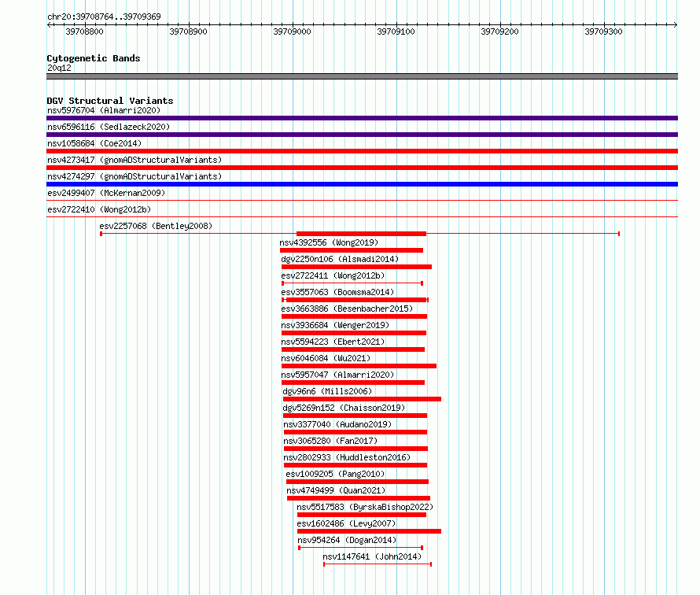700x595 pixels.
Task: Click the thin red line under esv2499407
Action: pos(362,200)
